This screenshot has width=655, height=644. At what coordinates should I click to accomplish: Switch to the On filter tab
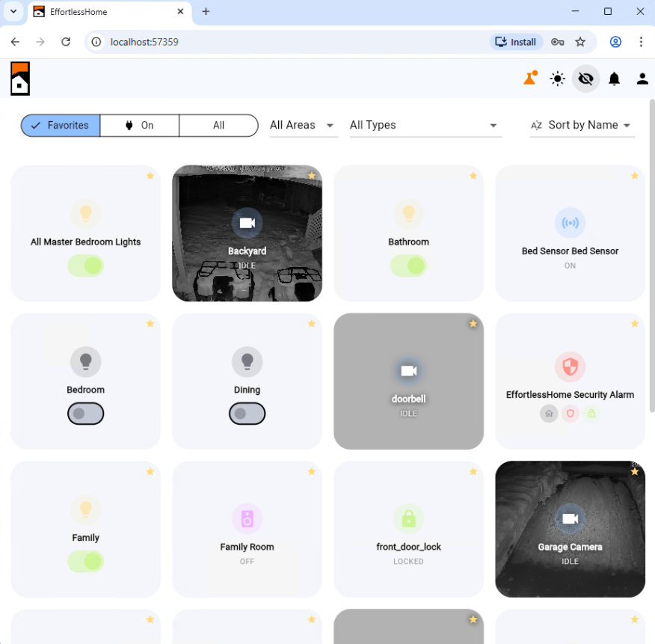(x=139, y=125)
